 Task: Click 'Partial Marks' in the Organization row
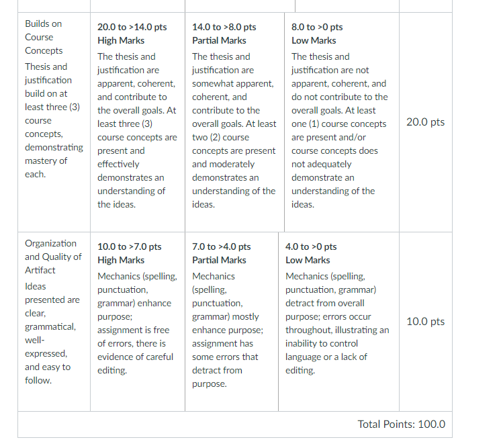coord(219,260)
